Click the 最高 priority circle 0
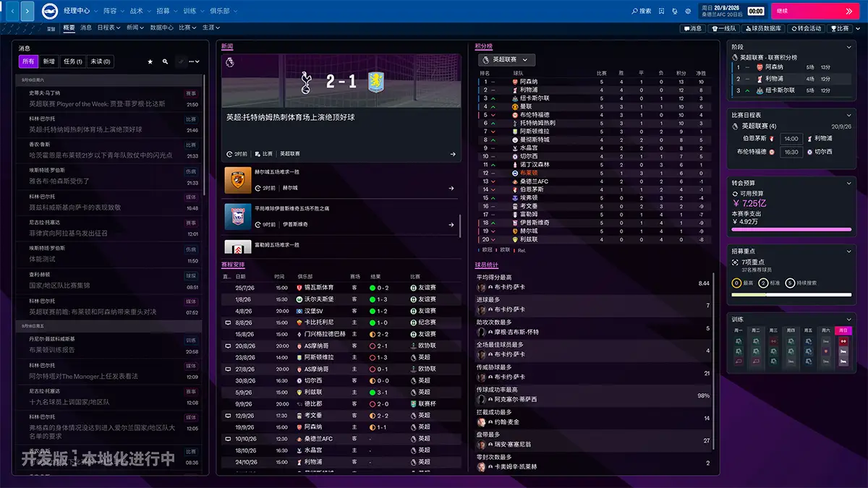This screenshot has height=488, width=868. 737,283
